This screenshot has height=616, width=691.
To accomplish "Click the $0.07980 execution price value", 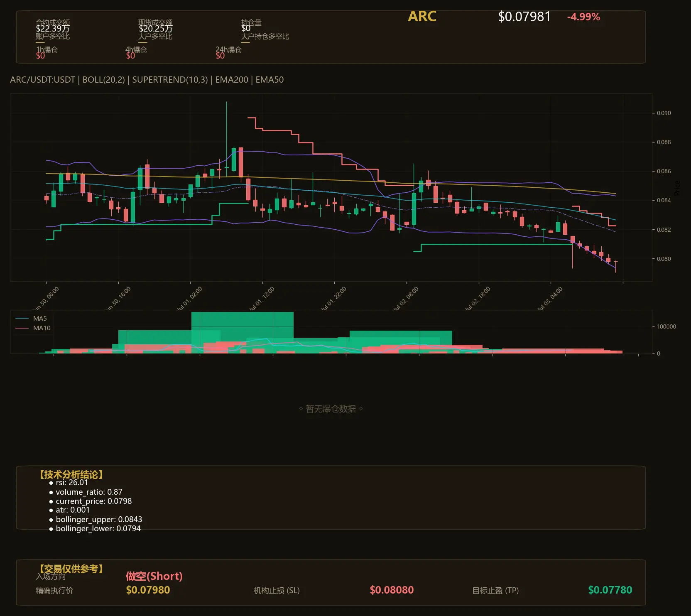I will point(148,590).
